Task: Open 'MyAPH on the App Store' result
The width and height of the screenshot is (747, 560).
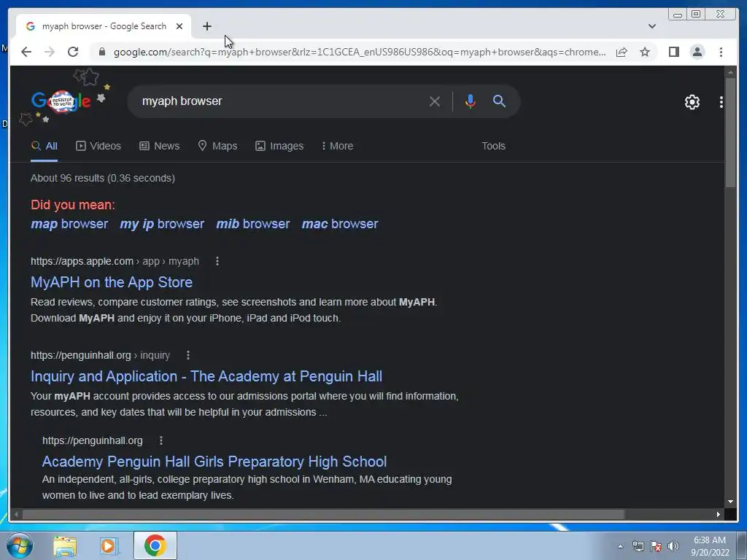Action: coord(112,282)
